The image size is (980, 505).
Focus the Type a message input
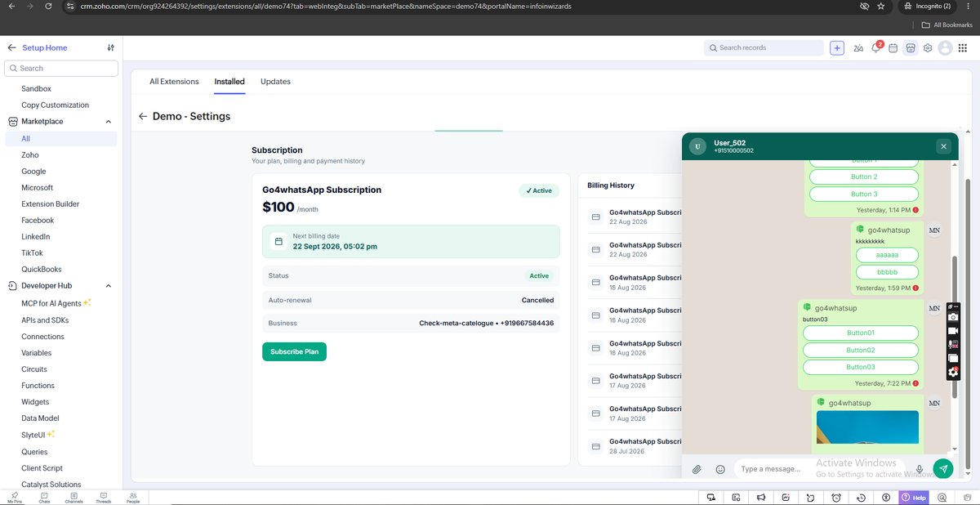(821, 469)
